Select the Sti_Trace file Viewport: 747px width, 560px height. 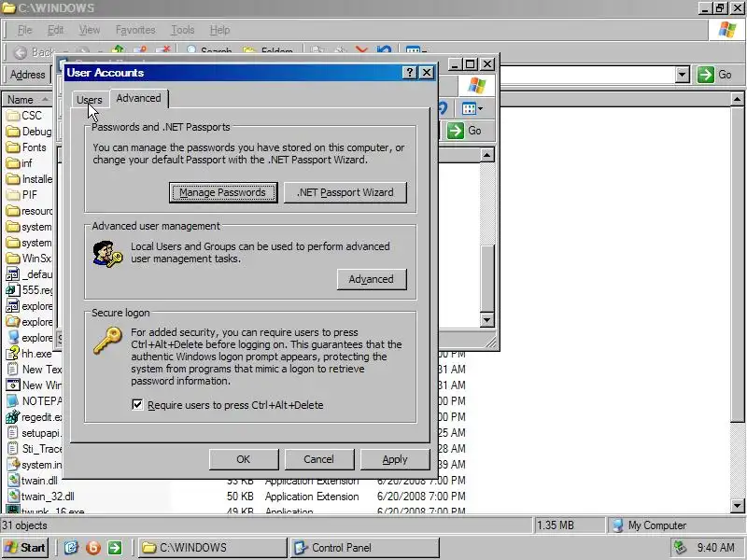coord(35,449)
